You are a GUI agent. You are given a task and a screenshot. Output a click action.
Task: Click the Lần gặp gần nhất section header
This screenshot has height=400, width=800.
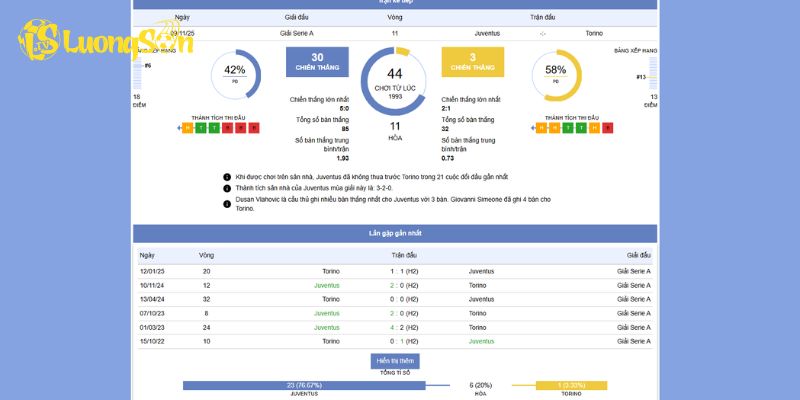[395, 233]
